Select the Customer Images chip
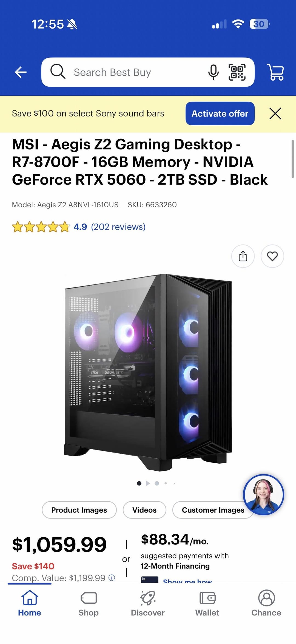 pyautogui.click(x=213, y=510)
